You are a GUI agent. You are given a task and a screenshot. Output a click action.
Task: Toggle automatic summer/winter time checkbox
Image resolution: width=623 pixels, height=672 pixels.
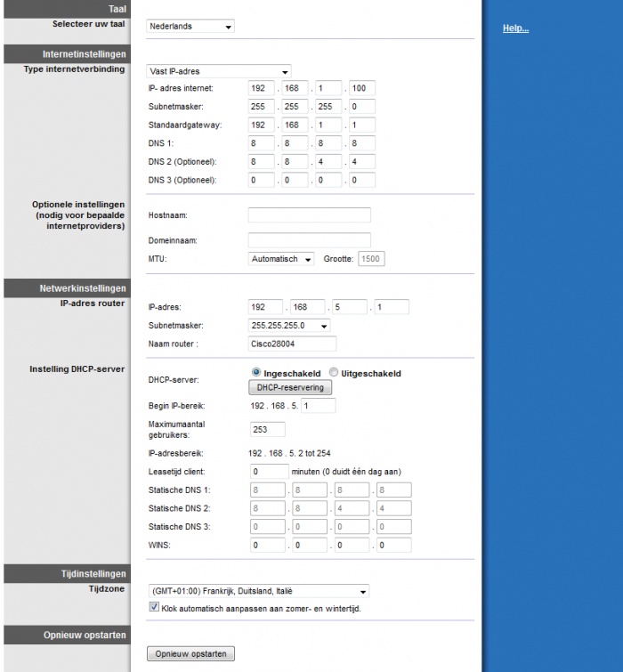[154, 607]
